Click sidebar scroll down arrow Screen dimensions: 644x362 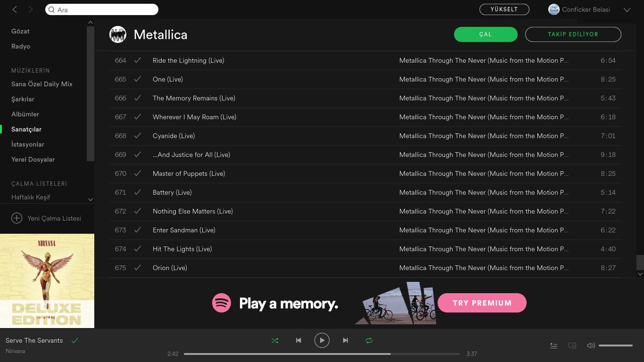pos(91,200)
